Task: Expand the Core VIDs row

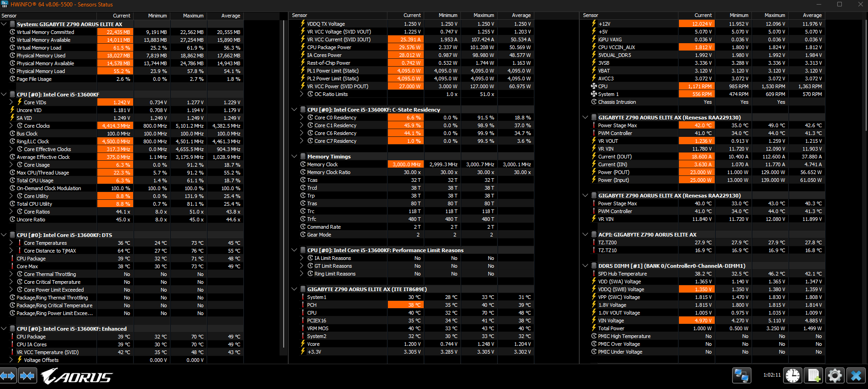Action: coord(11,102)
